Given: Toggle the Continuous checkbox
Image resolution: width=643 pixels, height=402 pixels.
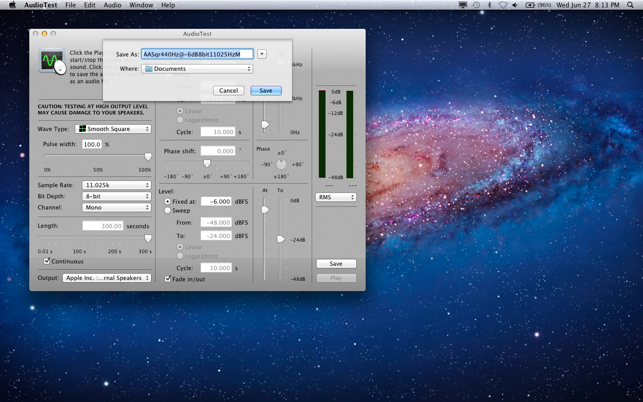Looking at the screenshot, I should (x=47, y=261).
